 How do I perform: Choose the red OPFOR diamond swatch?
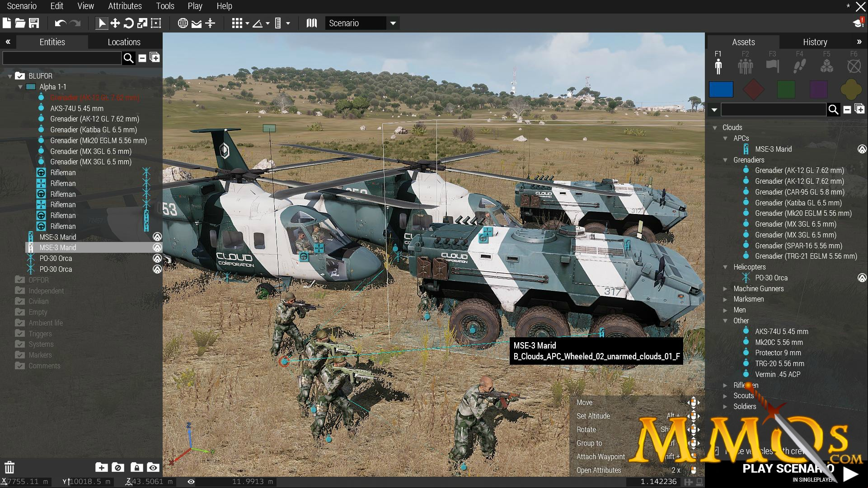(x=754, y=89)
